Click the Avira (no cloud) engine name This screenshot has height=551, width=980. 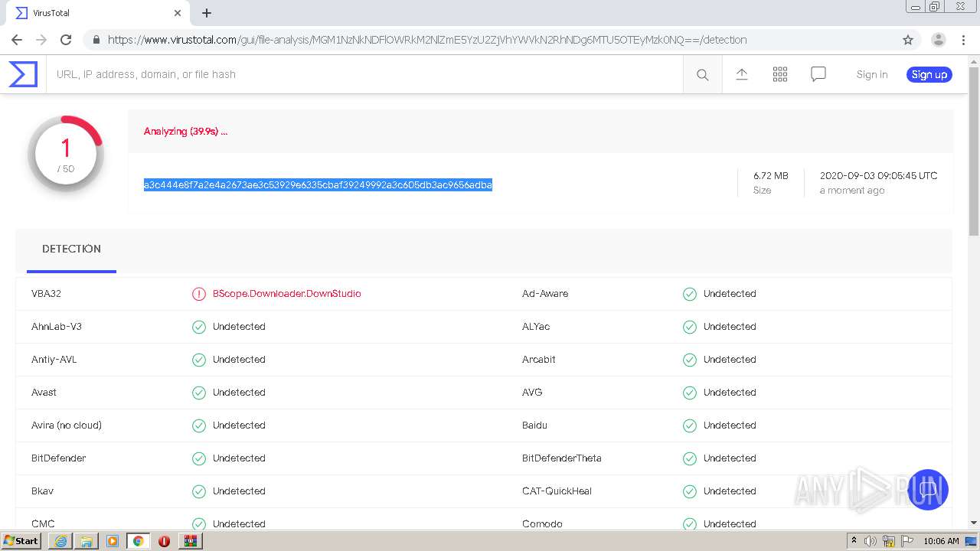(x=67, y=425)
